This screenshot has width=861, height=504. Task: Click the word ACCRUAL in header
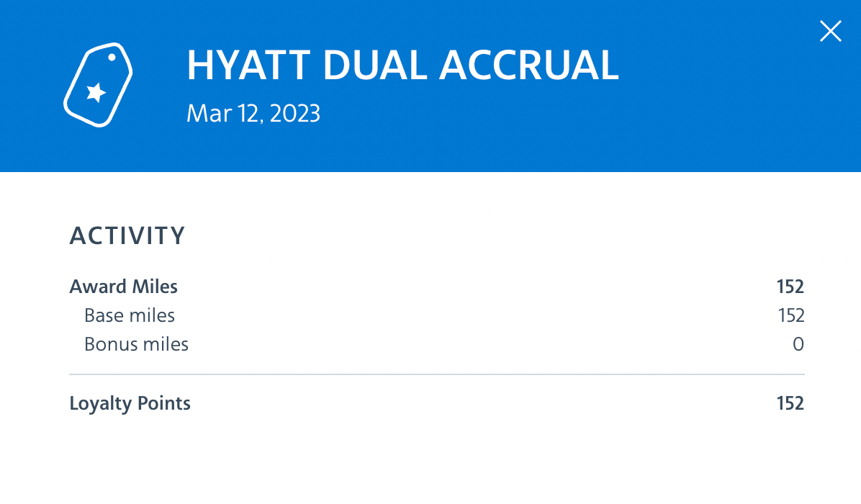click(x=528, y=66)
